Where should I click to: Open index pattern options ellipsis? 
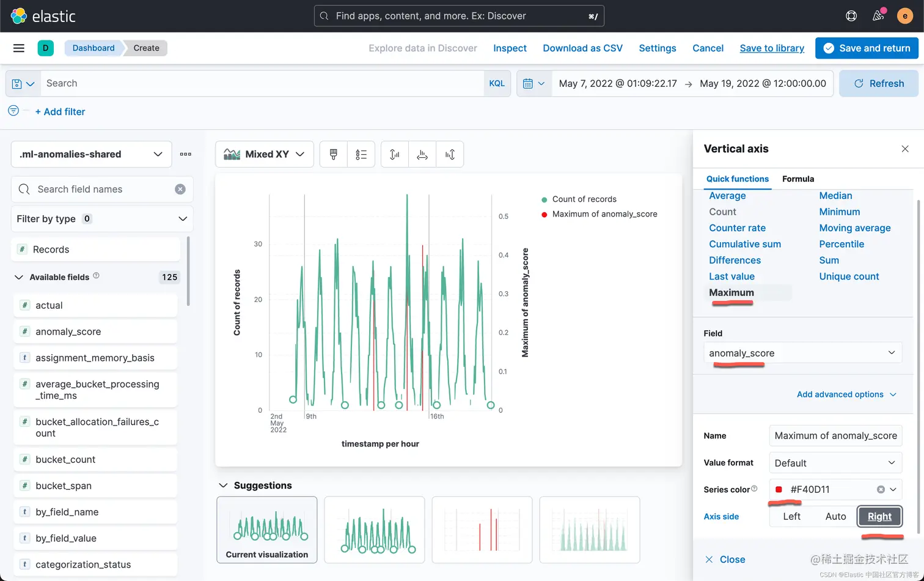pos(186,154)
